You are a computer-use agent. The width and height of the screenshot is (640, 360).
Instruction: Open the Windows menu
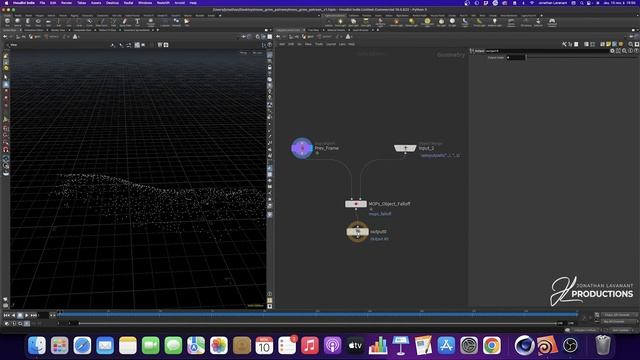(145, 3)
